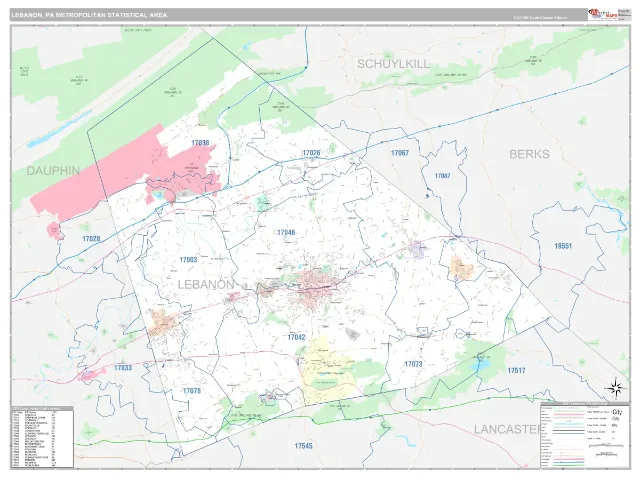
Task: Select the 17545 ZIP code label
Action: (x=304, y=446)
